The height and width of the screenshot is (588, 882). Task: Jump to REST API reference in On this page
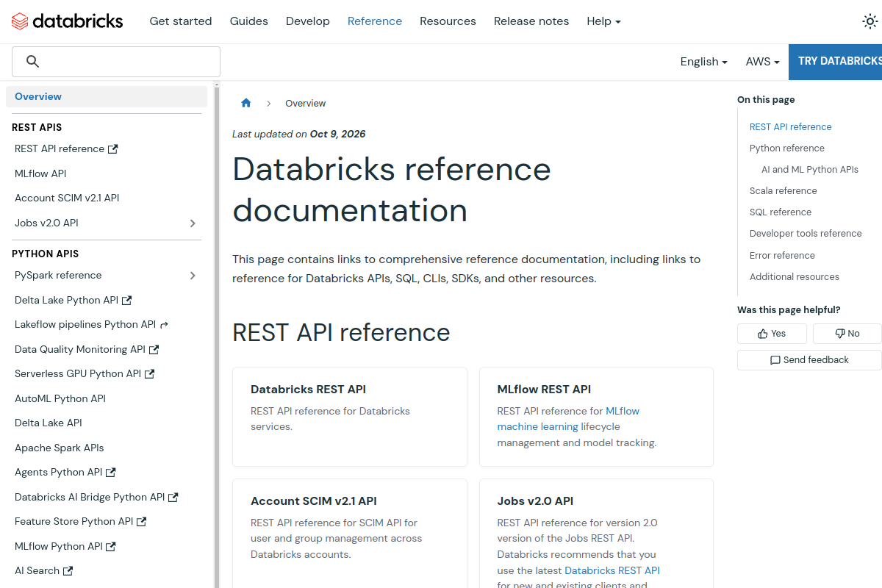(790, 127)
